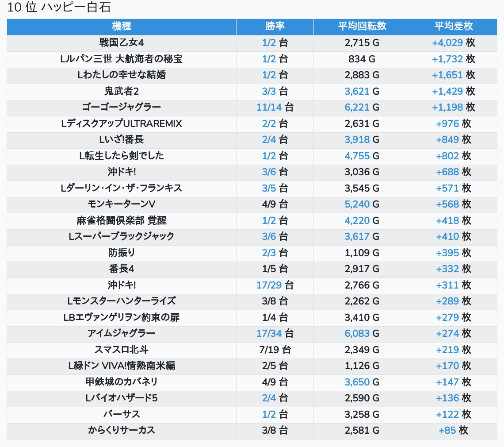Click average spins value 4,755 G
504x447 pixels.
tap(362, 156)
